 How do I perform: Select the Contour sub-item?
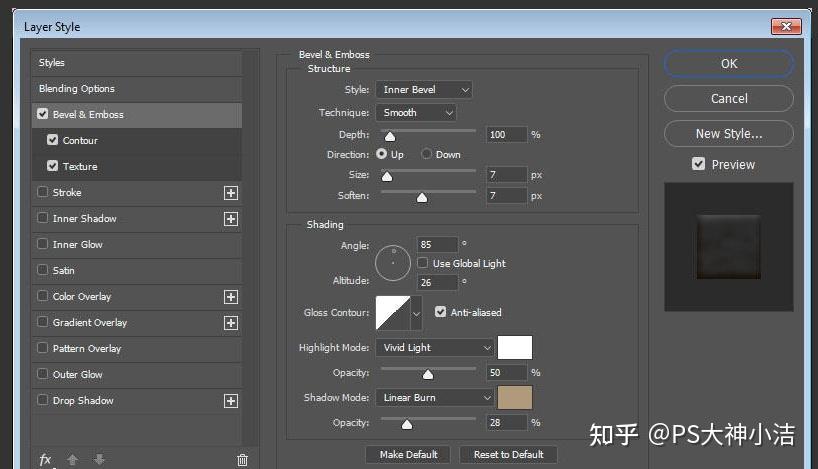pyautogui.click(x=137, y=141)
